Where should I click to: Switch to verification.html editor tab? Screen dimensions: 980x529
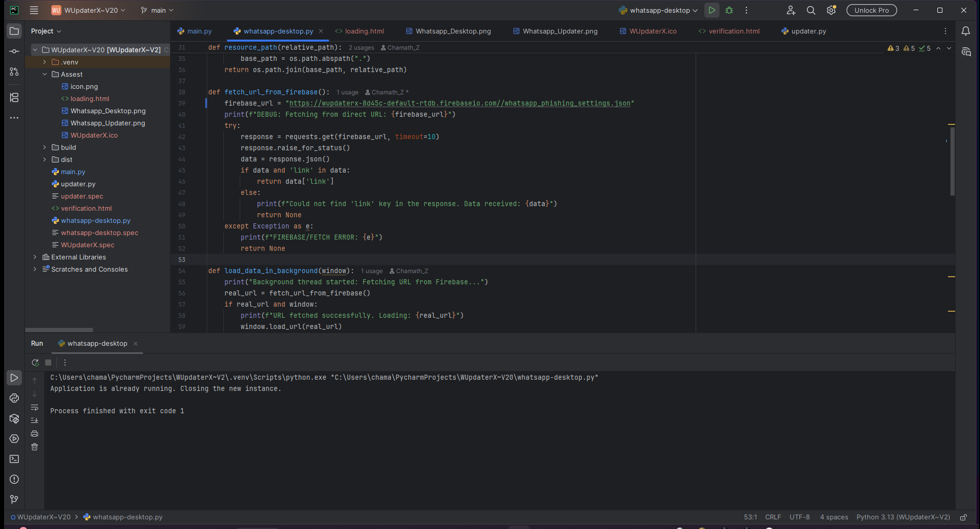tap(729, 31)
